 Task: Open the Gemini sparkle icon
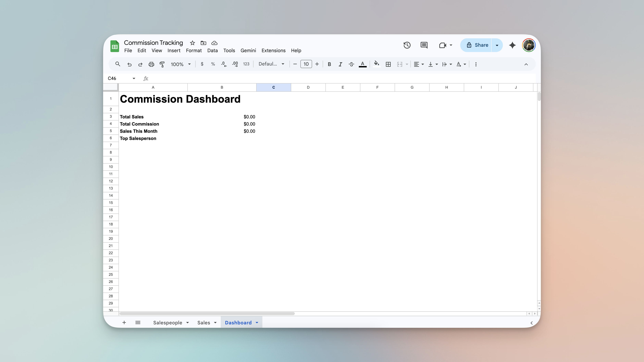512,45
